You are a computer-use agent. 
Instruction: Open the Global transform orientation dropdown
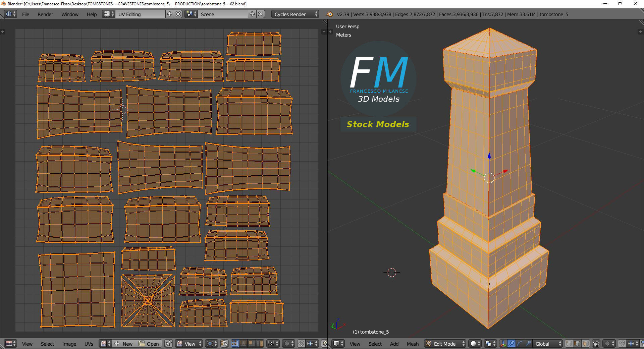point(548,344)
